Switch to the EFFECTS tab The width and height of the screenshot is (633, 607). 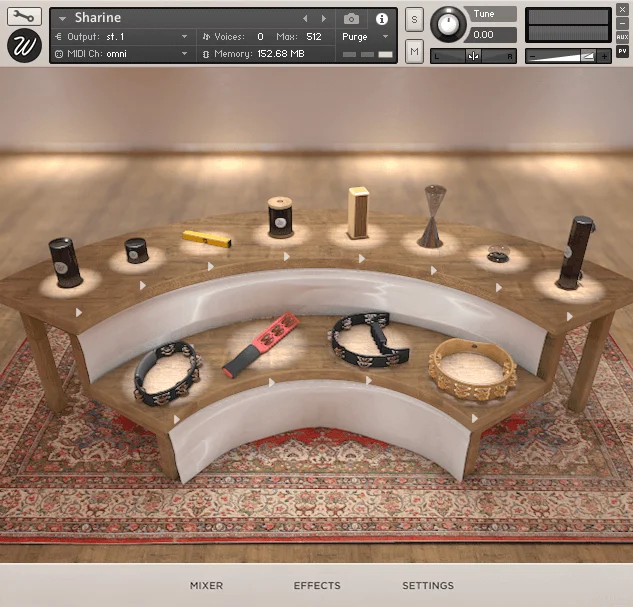317,585
